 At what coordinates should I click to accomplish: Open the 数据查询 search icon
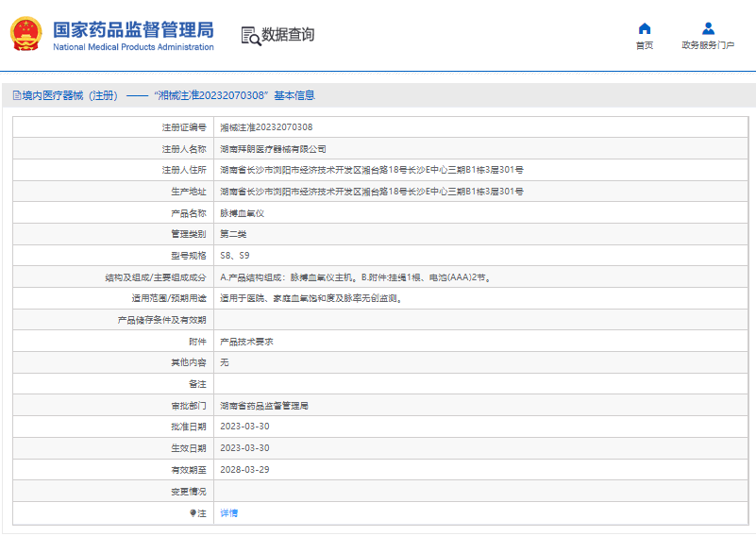(251, 36)
